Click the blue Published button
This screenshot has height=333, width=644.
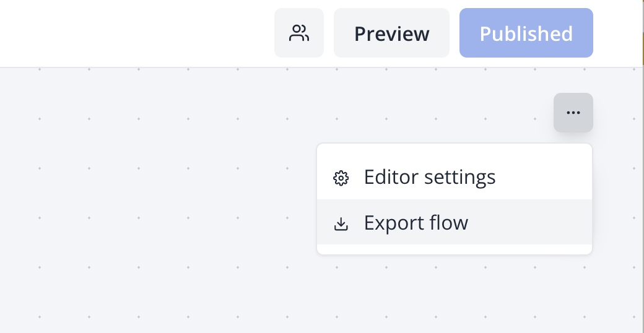526,33
